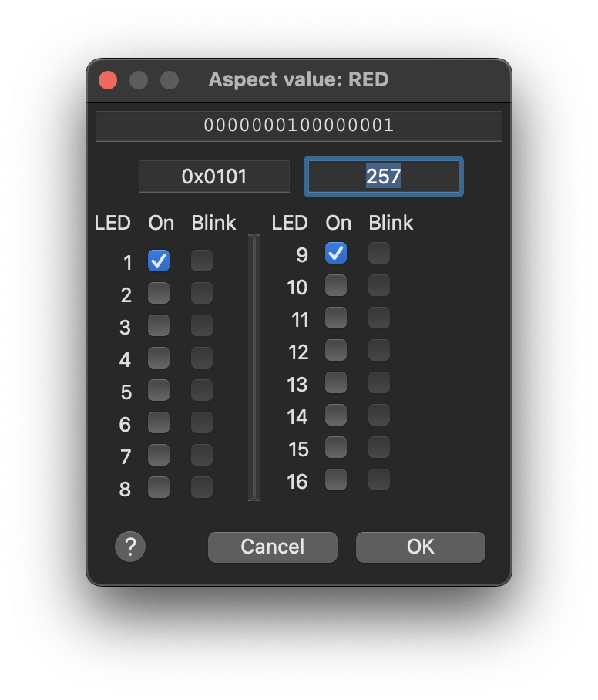Turn on LED 12

(x=336, y=350)
